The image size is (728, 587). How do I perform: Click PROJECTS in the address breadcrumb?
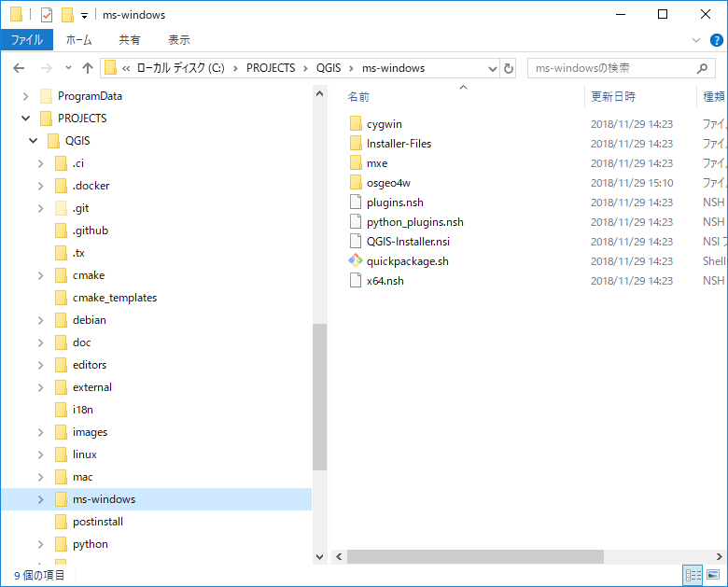271,68
